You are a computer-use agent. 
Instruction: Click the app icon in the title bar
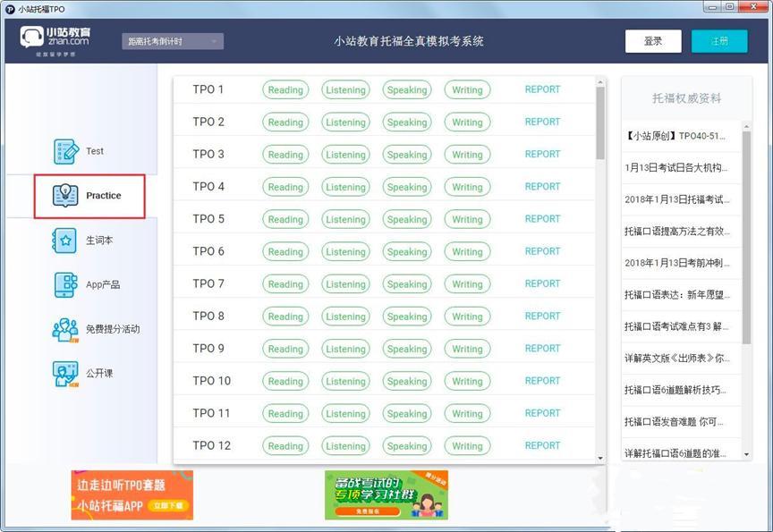coord(10,8)
